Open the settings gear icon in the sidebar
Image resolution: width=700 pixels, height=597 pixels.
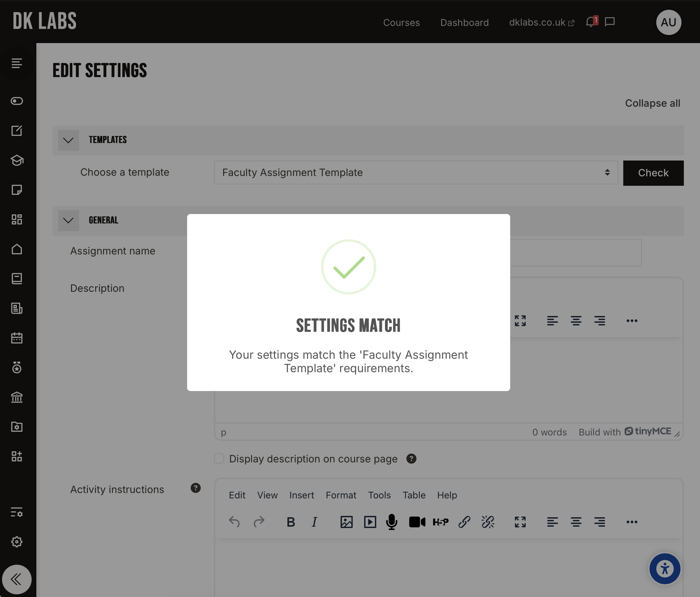[16, 541]
